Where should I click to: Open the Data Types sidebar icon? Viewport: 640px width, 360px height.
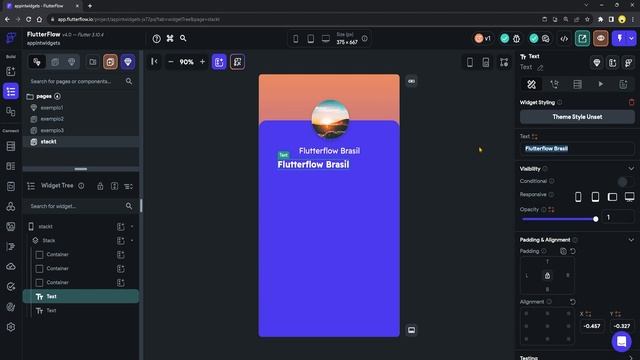(x=11, y=166)
